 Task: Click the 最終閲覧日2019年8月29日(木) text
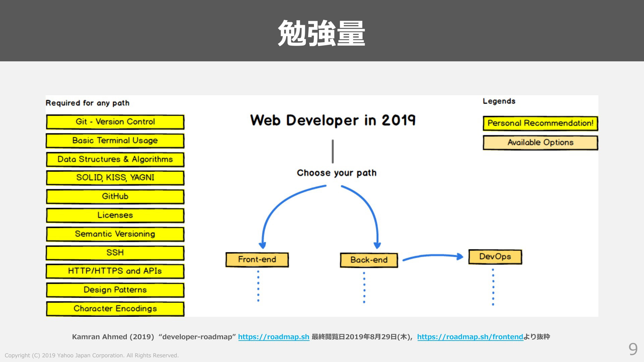(x=362, y=337)
